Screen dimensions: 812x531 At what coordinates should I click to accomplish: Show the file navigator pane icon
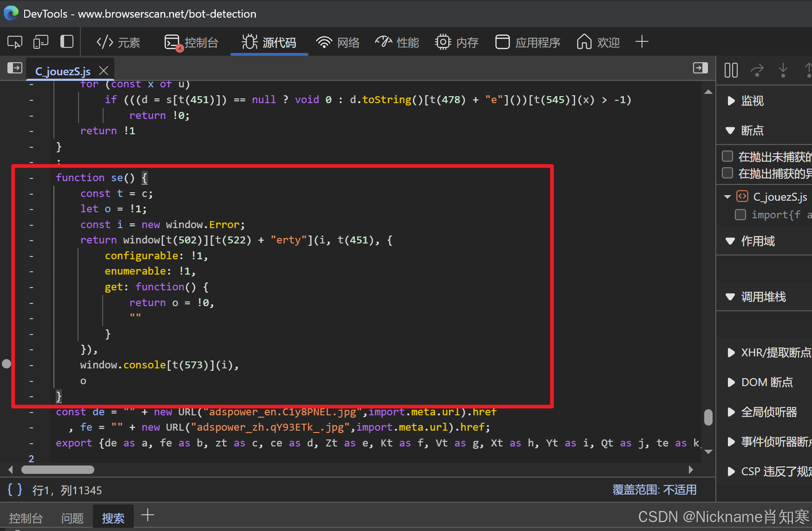tap(15, 68)
